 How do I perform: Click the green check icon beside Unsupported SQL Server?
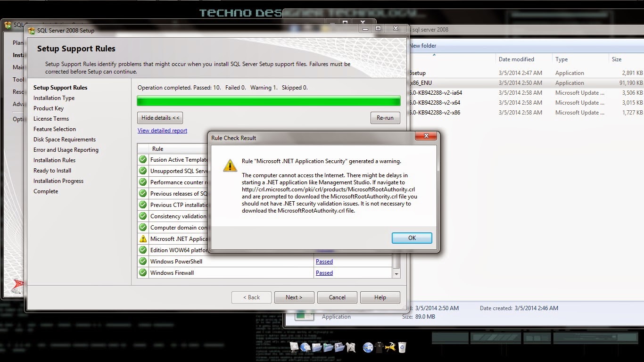(x=143, y=171)
